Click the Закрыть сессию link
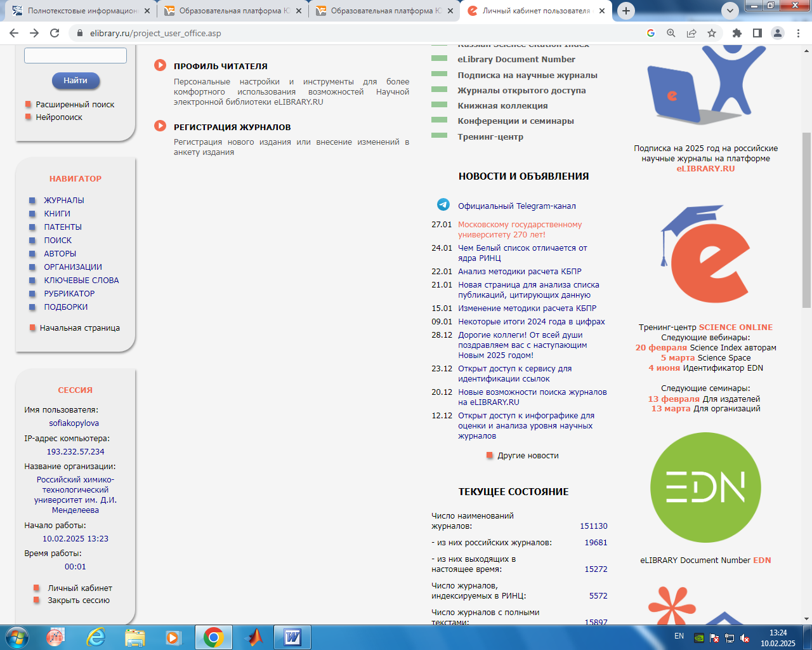Image resolution: width=812 pixels, height=650 pixels. [79, 600]
